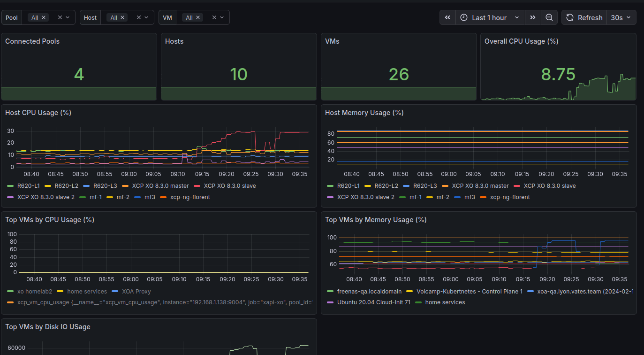Remove the All chip in Host filter
This screenshot has height=355, width=644.
click(122, 17)
